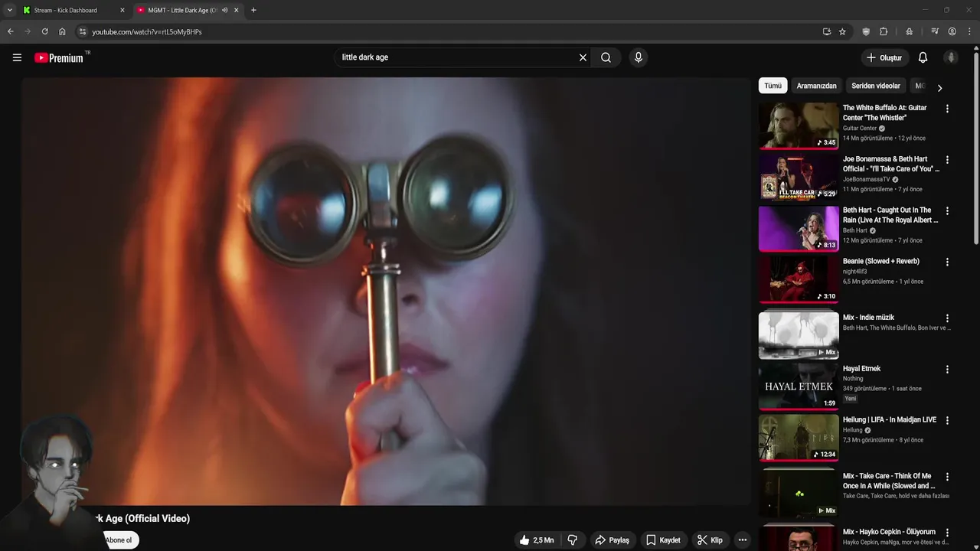Open options for Joe Bonamassa video
The image size is (980, 551).
click(x=947, y=160)
